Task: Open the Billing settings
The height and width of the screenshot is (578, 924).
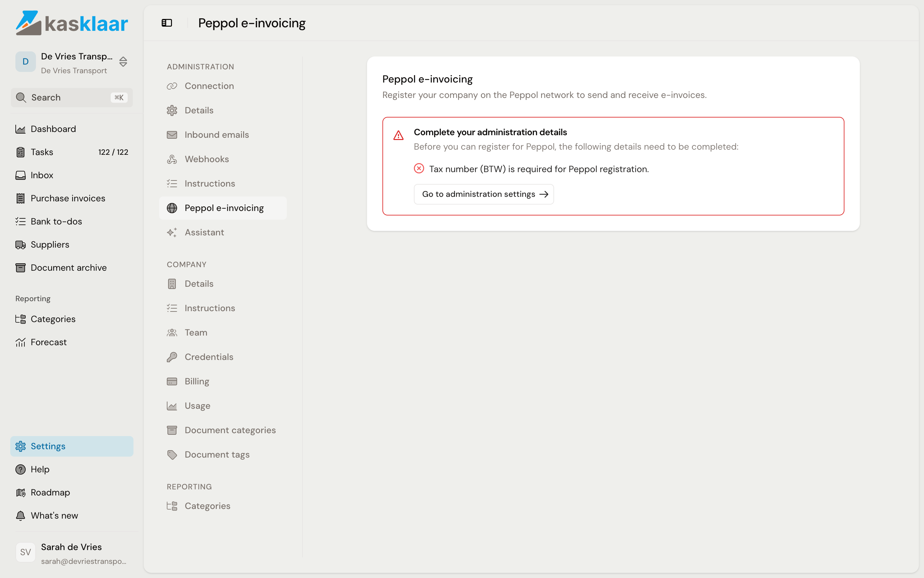Action: 223,381
